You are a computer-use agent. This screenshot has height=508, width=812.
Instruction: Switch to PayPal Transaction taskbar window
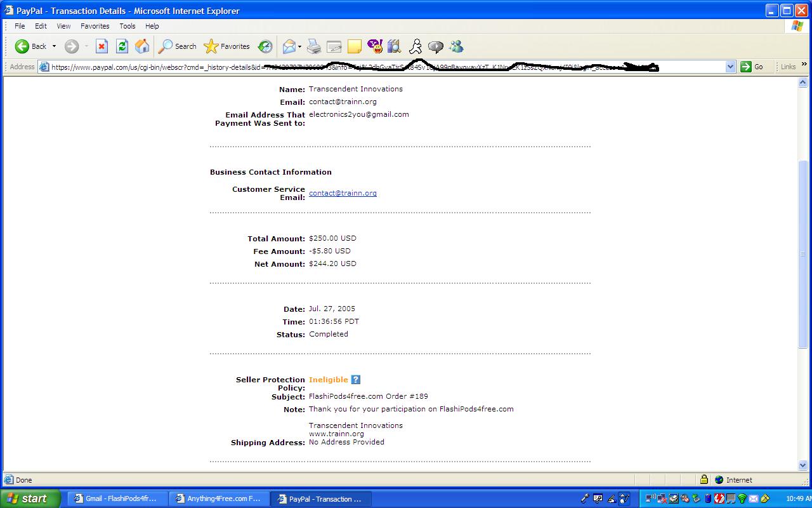coord(320,498)
